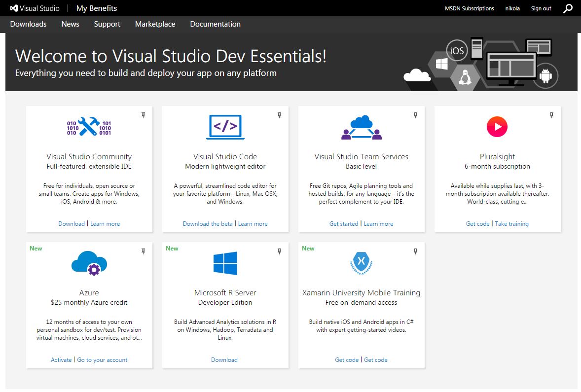Image resolution: width=581 pixels, height=392 pixels.
Task: Click the iOS circle in banner
Action: (x=457, y=50)
